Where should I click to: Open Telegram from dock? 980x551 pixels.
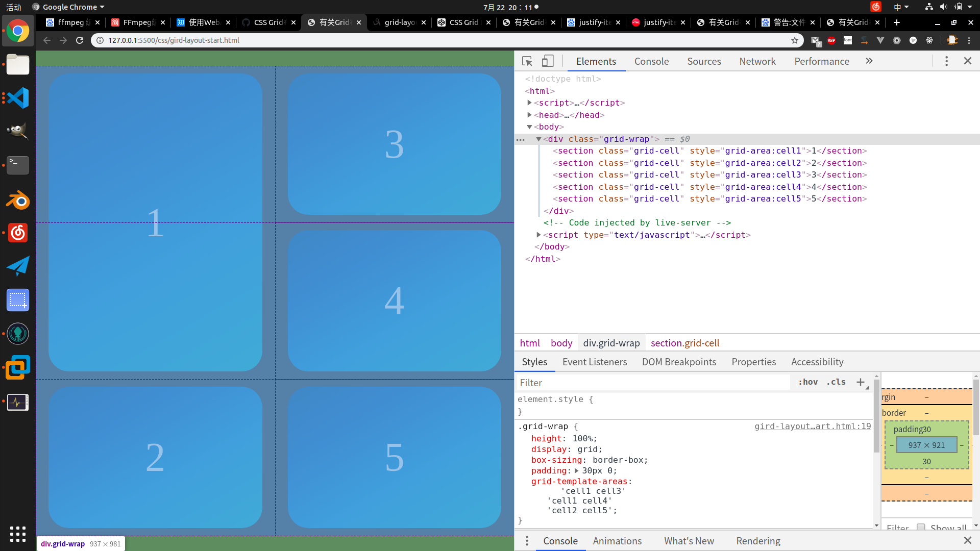[x=18, y=266]
